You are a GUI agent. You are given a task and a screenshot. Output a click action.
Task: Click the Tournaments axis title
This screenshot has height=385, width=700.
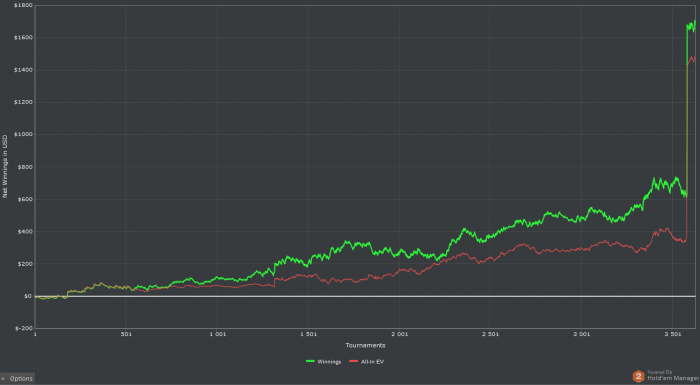click(x=365, y=345)
